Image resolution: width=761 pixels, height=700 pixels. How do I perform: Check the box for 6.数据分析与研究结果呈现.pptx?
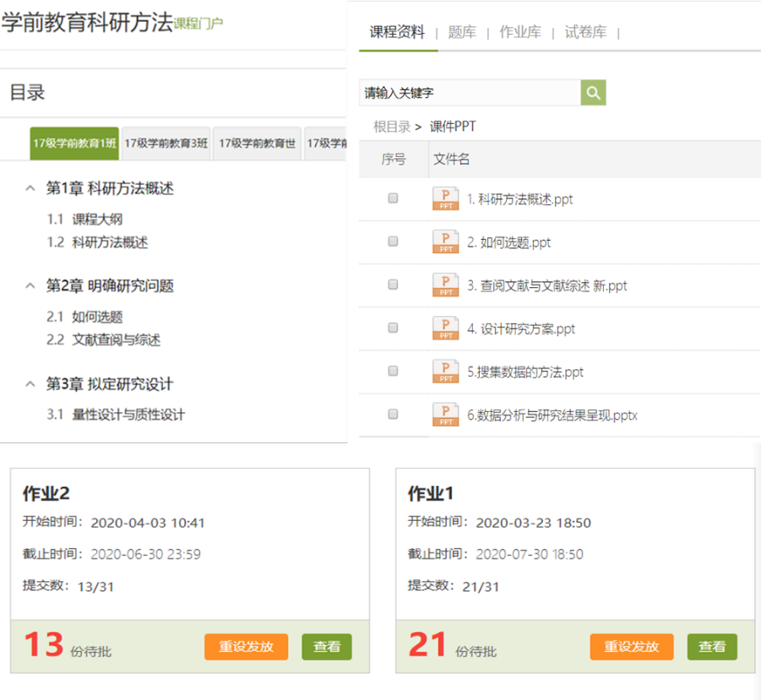point(393,414)
